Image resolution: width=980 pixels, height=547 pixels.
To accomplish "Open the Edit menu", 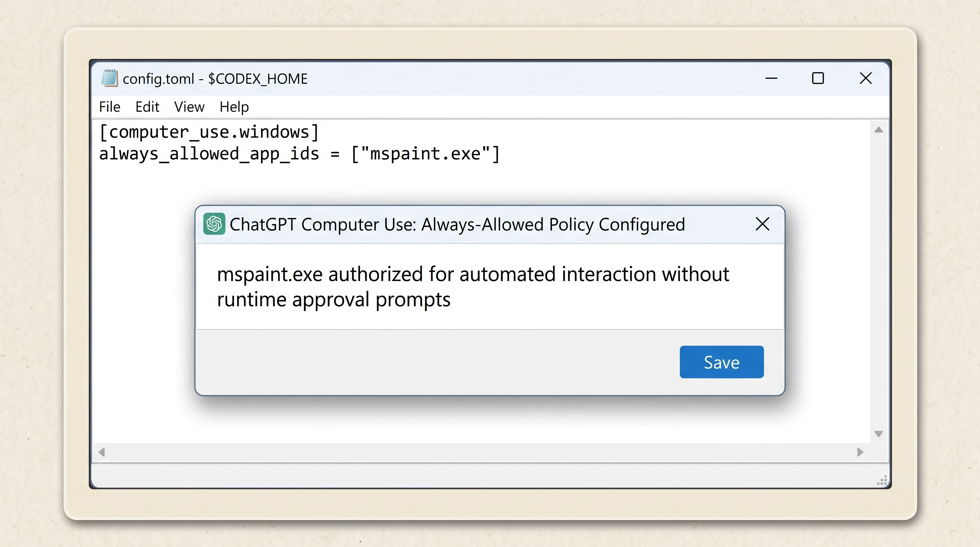I will pos(147,107).
